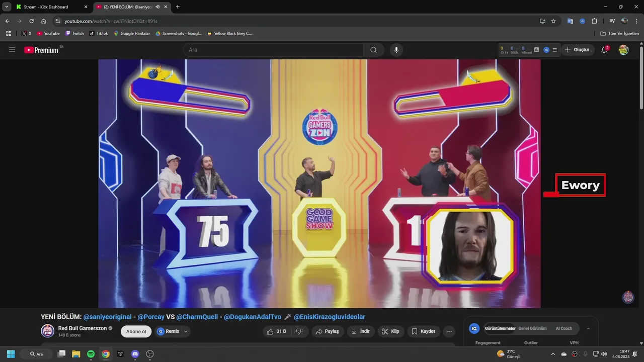The image size is (644, 362).
Task: Open Chrome media controls icon
Action: coord(612,21)
